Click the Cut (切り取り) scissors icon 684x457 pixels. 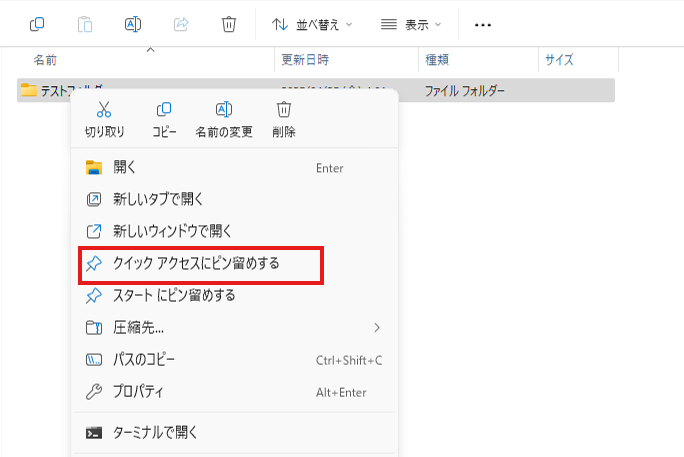(104, 110)
